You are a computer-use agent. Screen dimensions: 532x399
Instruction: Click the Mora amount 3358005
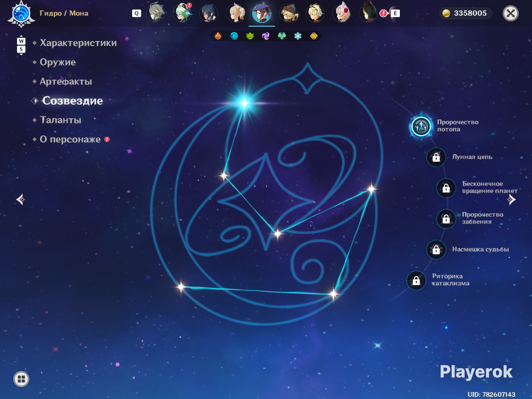(x=470, y=13)
